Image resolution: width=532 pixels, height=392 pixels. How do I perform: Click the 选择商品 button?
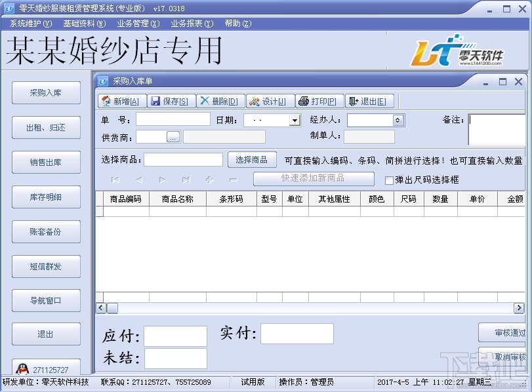[x=253, y=159]
